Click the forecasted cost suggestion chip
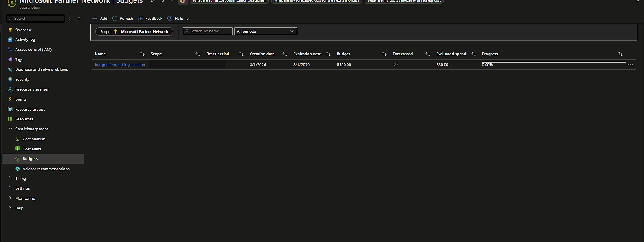This screenshot has height=242, width=644. click(x=317, y=2)
